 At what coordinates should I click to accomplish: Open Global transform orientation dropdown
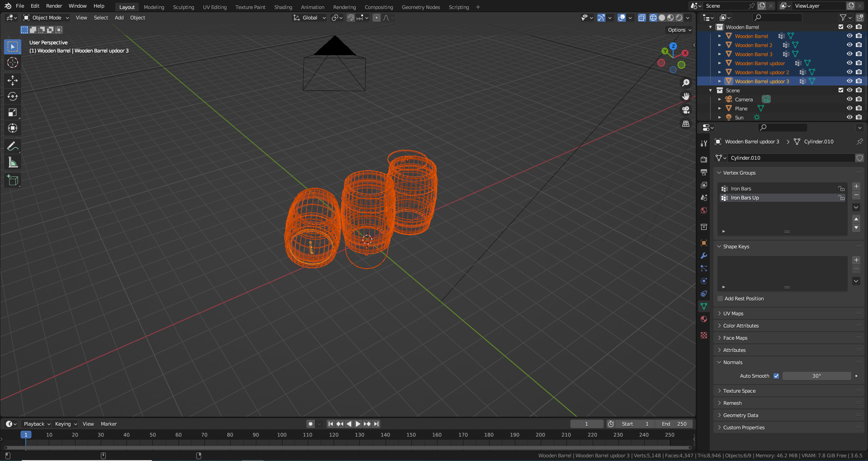310,18
